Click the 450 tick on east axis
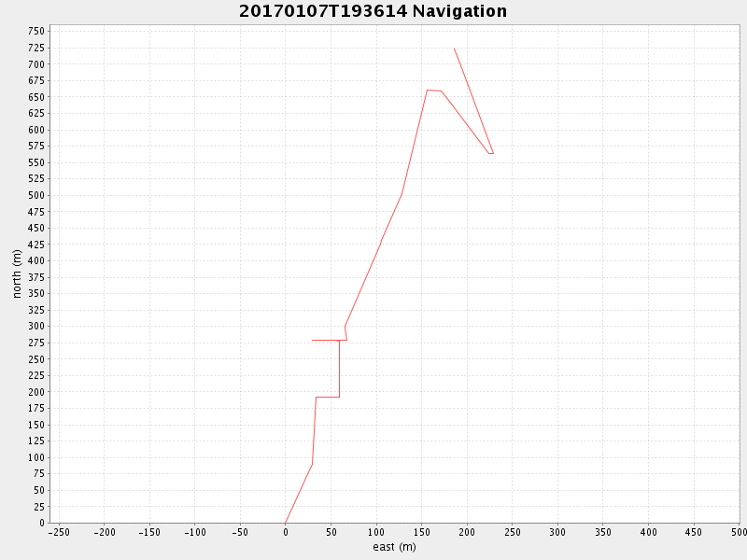Viewport: 747px width, 560px height. 693,532
